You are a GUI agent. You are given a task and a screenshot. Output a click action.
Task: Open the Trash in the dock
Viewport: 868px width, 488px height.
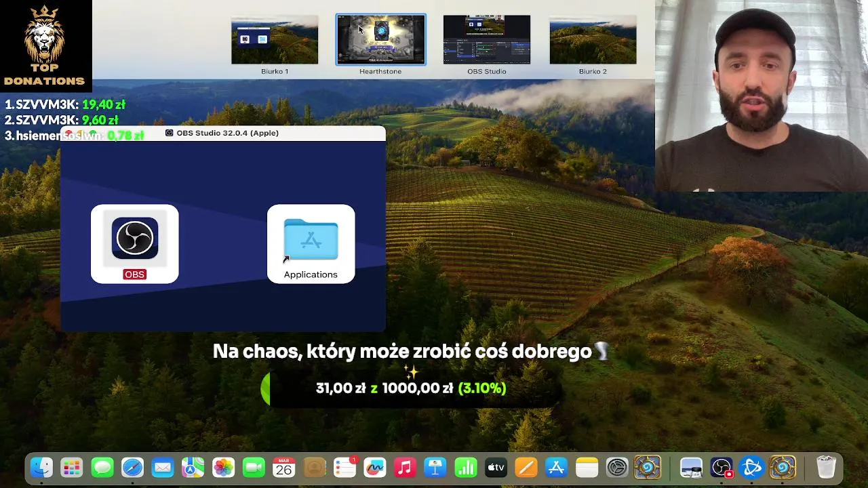[x=826, y=468]
